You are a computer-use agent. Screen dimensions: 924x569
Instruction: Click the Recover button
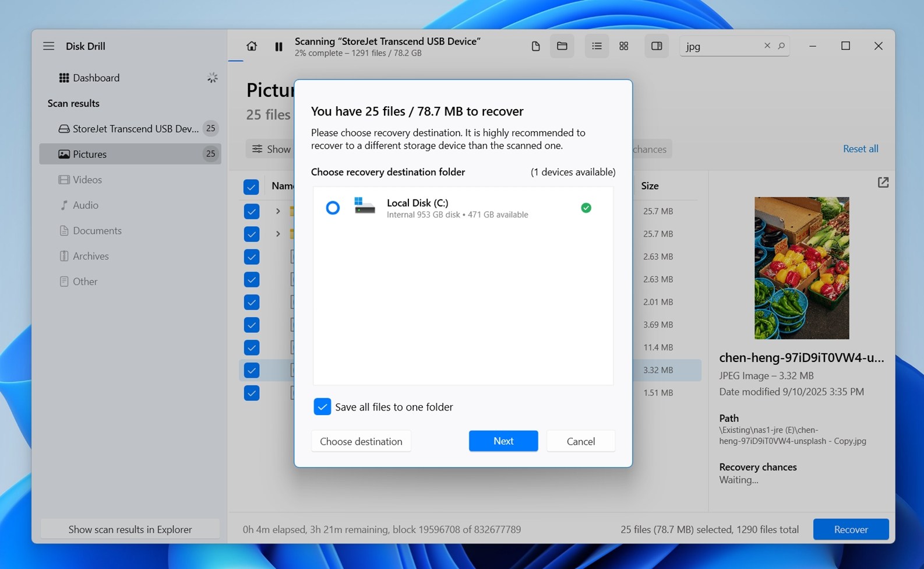[x=851, y=529]
